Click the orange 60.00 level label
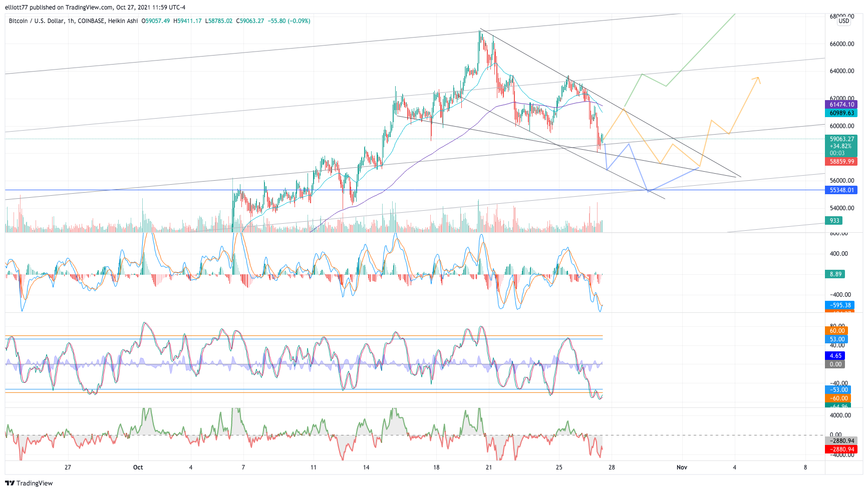 836,331
